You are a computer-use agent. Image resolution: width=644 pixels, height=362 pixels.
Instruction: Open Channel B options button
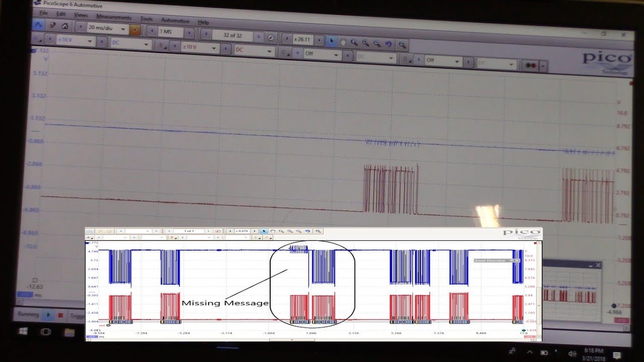(161, 45)
